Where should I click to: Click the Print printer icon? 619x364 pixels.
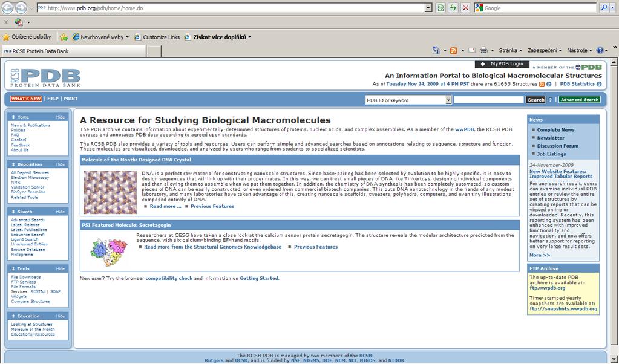(x=483, y=50)
